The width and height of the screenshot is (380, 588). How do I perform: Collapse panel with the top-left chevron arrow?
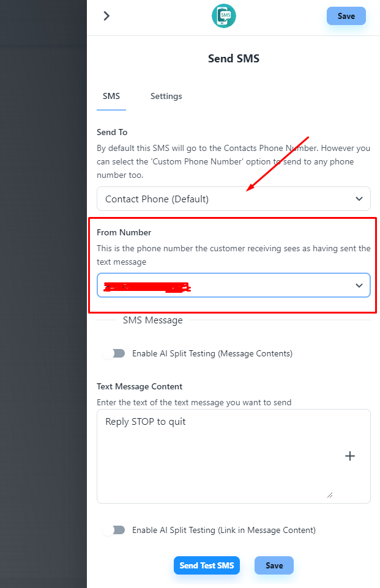106,16
